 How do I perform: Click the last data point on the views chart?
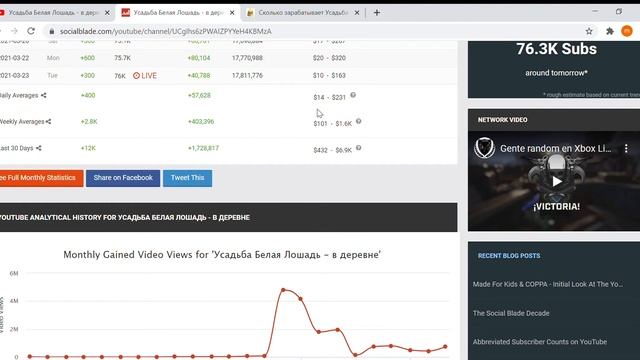(x=445, y=347)
